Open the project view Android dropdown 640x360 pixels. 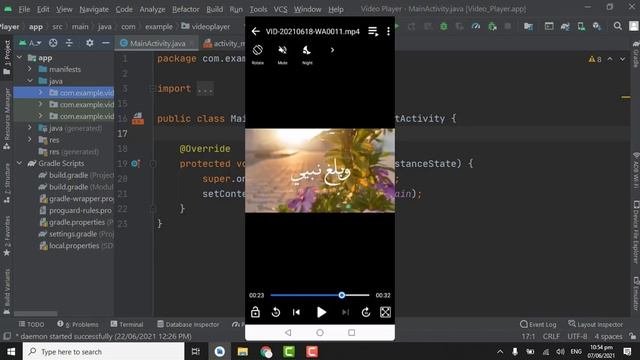(x=31, y=43)
